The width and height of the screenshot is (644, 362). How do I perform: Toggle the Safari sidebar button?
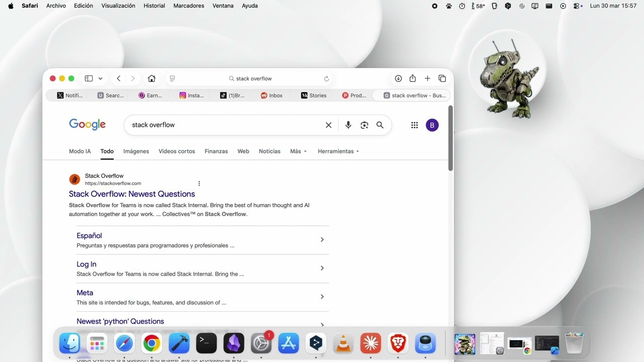(x=89, y=78)
